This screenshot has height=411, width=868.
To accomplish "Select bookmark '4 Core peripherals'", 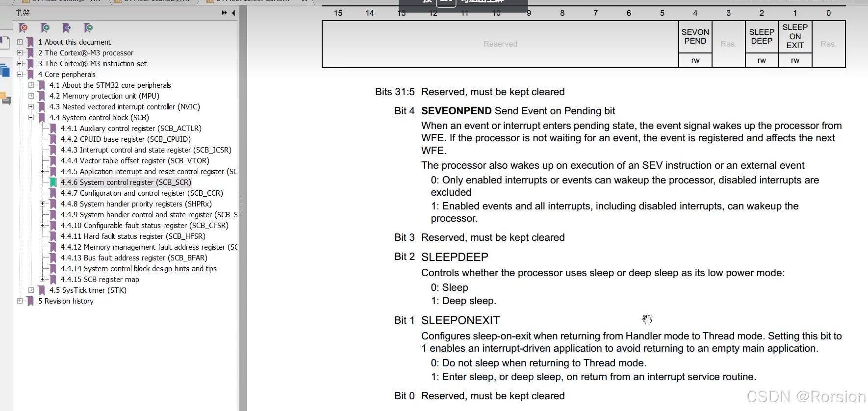I will (x=67, y=75).
